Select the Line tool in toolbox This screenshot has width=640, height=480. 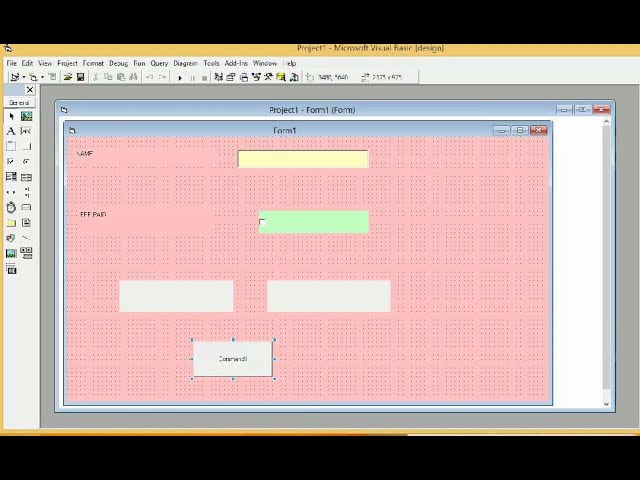[x=26, y=238]
